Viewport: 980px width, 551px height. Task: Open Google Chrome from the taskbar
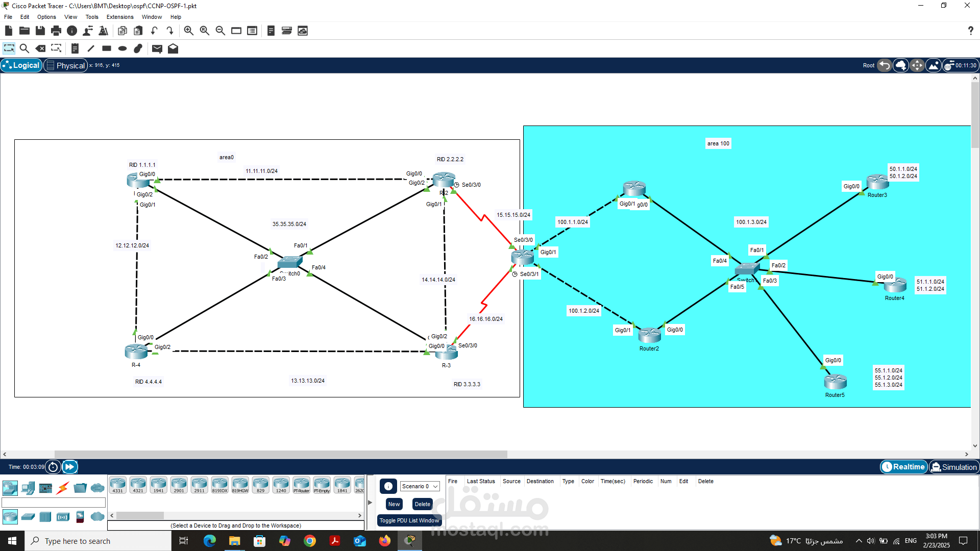(x=310, y=541)
